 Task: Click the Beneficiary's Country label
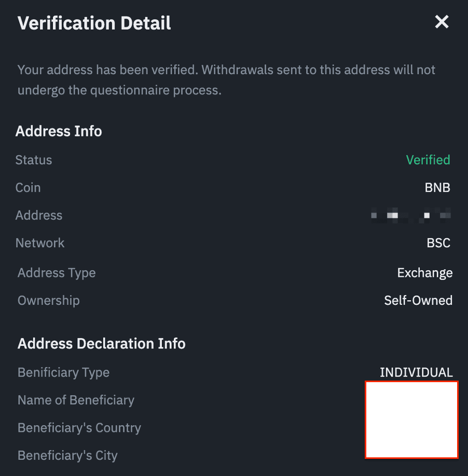click(79, 428)
